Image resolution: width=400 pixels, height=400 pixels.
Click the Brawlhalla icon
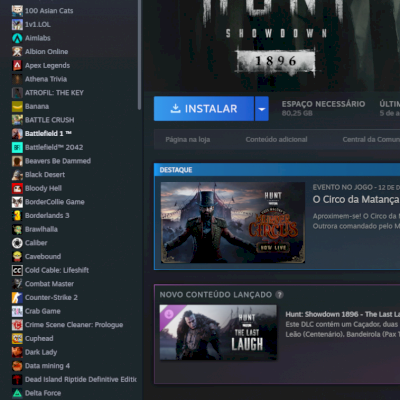click(x=17, y=229)
